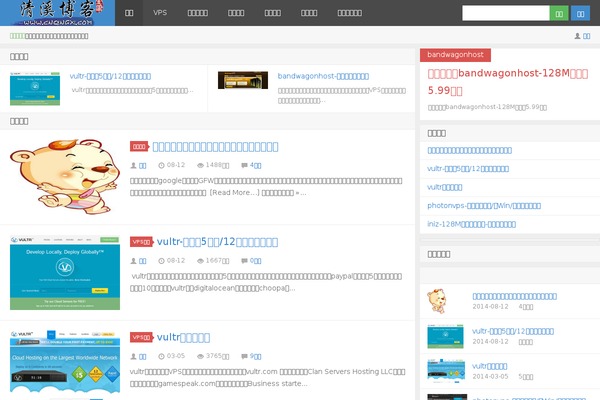
Task: Click author icon on views-1667 post
Action: pyautogui.click(x=133, y=261)
